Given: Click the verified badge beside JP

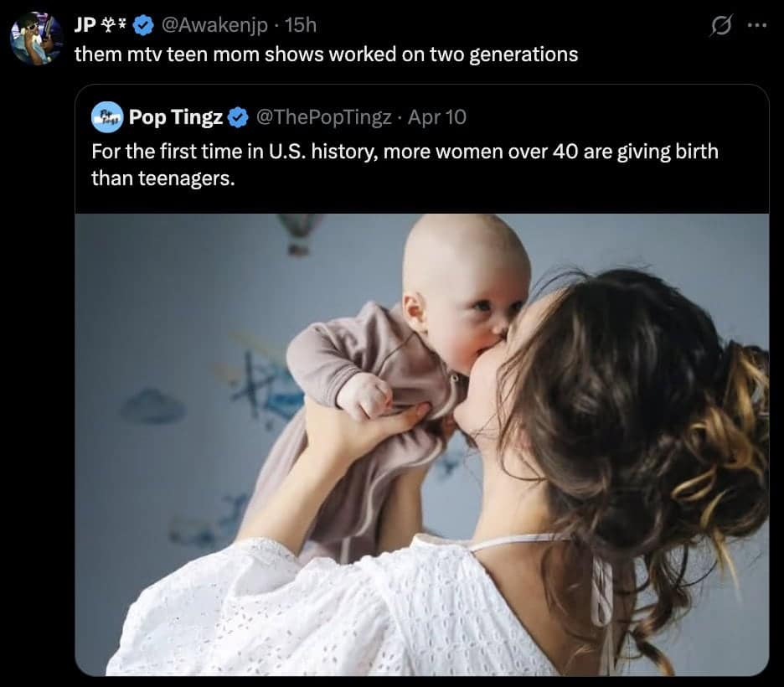Looking at the screenshot, I should point(142,26).
